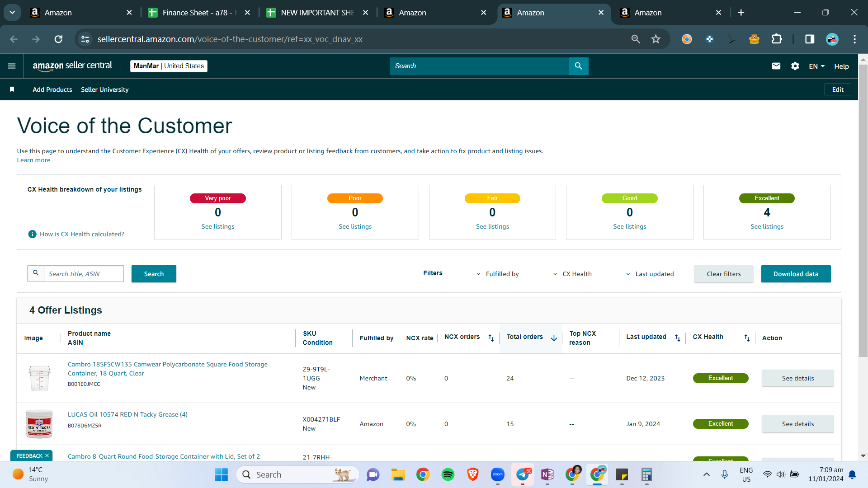The height and width of the screenshot is (488, 868).
Task: Open LUCAS Oil 10574 RED N Tacky Grease link
Action: [127, 414]
